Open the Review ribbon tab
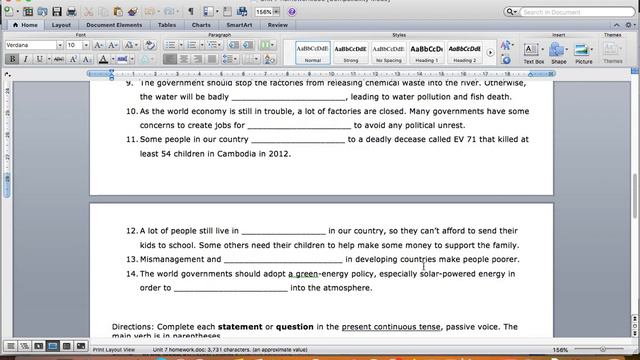The width and height of the screenshot is (640, 360). pos(278,25)
